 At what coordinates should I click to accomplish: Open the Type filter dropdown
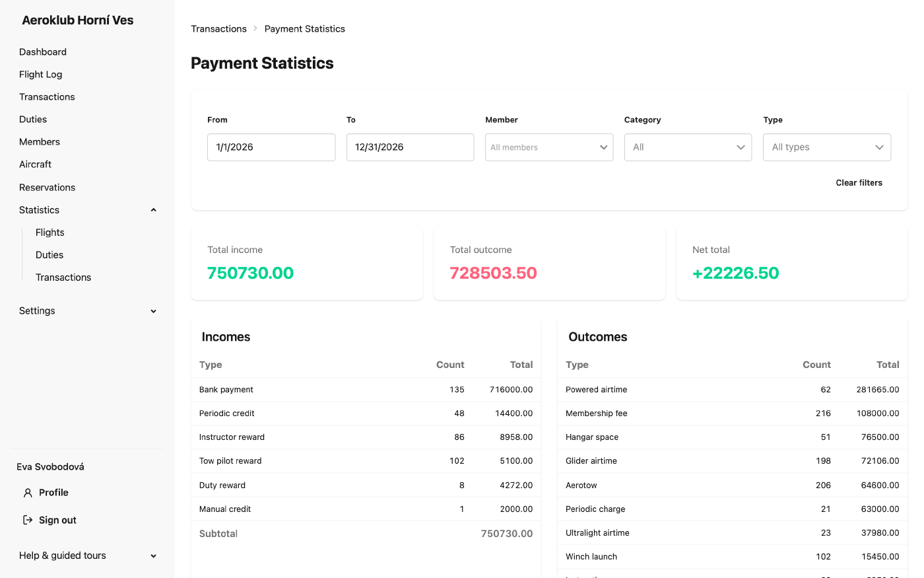827,147
